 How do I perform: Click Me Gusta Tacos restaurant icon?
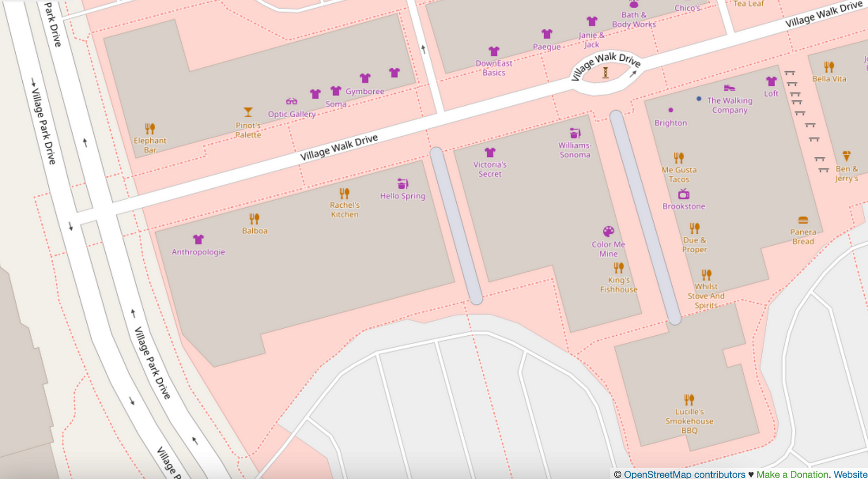coord(679,158)
